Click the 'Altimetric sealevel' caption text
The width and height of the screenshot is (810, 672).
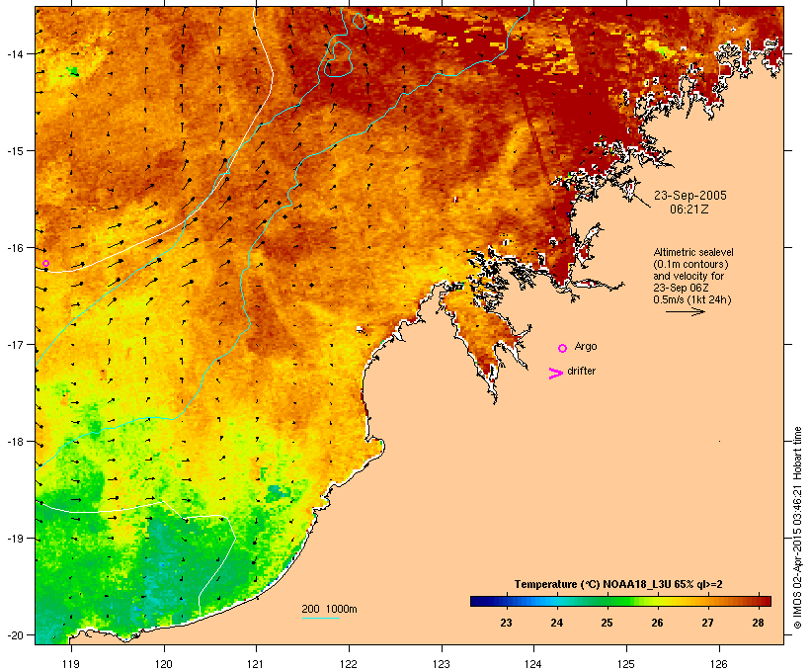click(693, 252)
